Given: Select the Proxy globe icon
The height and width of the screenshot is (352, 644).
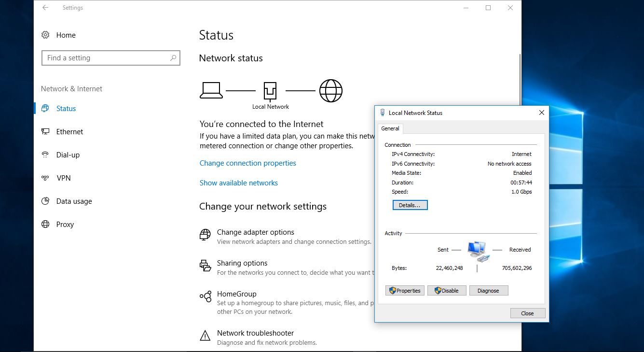Looking at the screenshot, I should 46,224.
